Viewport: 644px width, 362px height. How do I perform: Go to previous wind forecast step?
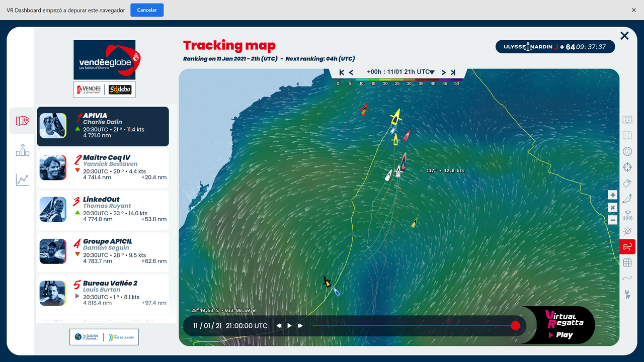pos(351,72)
